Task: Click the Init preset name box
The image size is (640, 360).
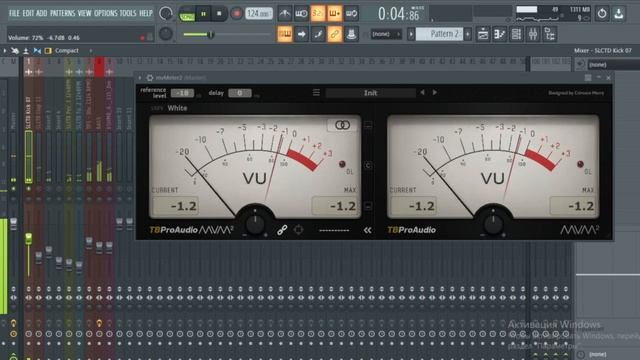Action: click(x=371, y=93)
